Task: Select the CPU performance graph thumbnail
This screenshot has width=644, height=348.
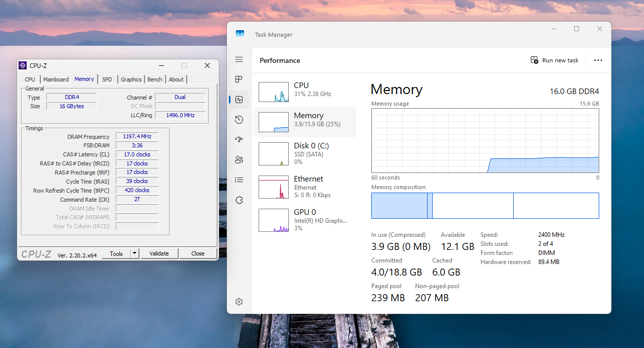Action: (274, 92)
